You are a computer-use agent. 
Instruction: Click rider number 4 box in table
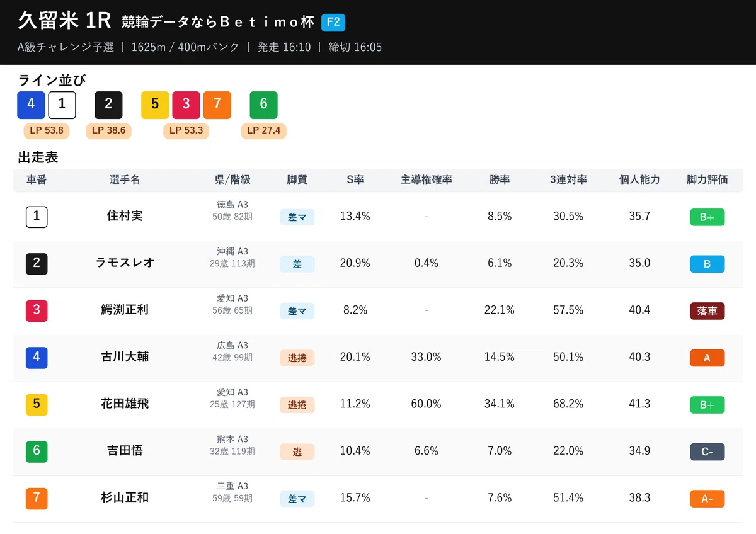tap(37, 357)
